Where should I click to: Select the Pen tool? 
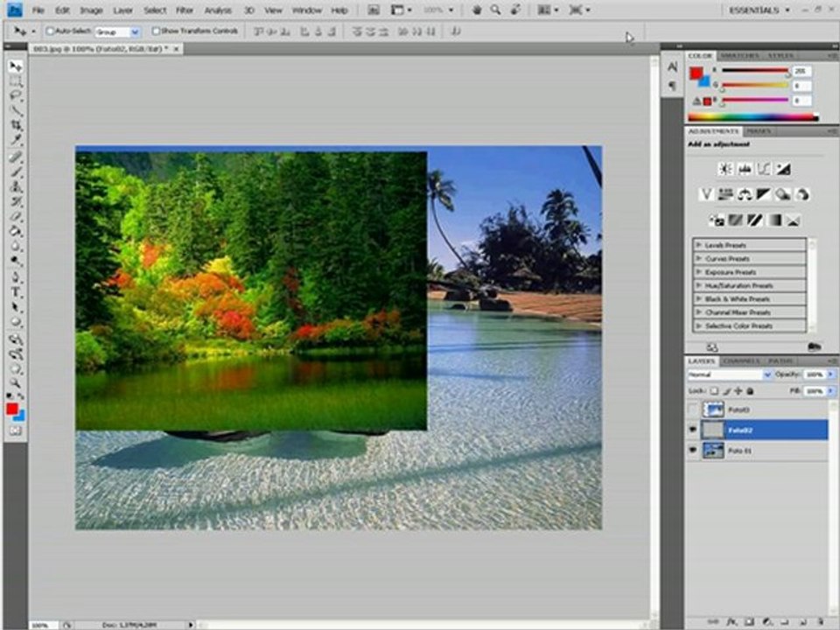point(16,277)
